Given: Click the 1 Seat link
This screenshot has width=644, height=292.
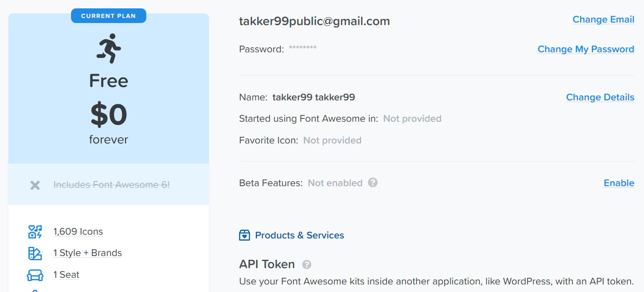Looking at the screenshot, I should coord(66,275).
